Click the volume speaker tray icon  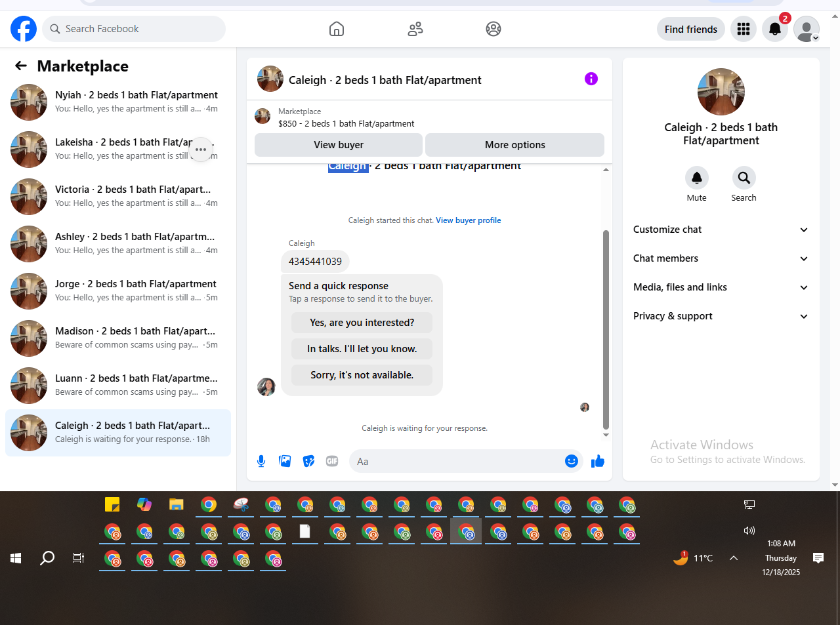point(749,531)
